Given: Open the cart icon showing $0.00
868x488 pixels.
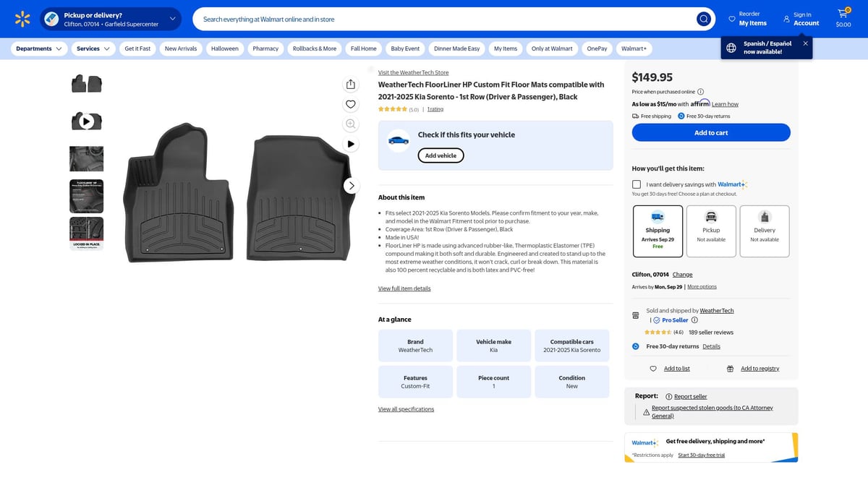Looking at the screenshot, I should point(843,18).
